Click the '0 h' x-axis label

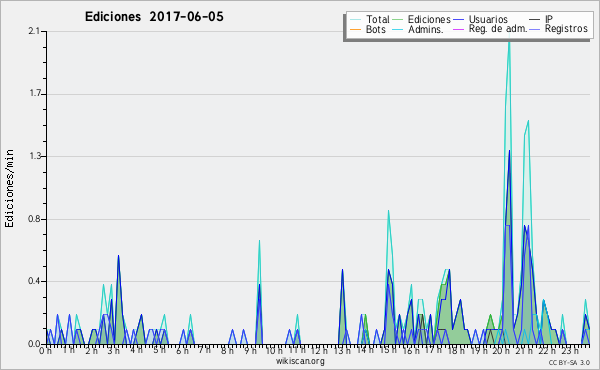coord(45,351)
